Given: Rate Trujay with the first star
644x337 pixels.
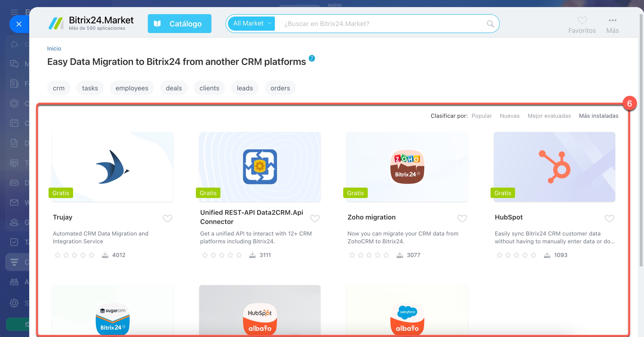Looking at the screenshot, I should tap(57, 255).
